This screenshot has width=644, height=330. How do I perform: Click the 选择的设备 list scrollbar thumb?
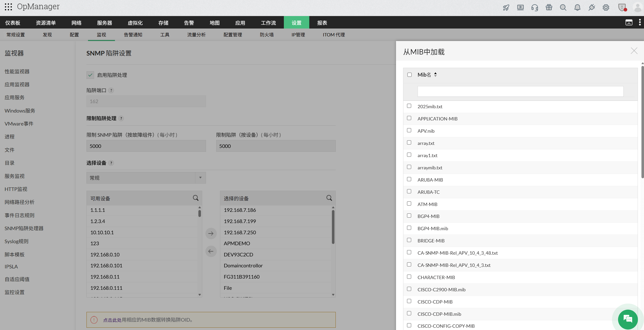tap(333, 227)
